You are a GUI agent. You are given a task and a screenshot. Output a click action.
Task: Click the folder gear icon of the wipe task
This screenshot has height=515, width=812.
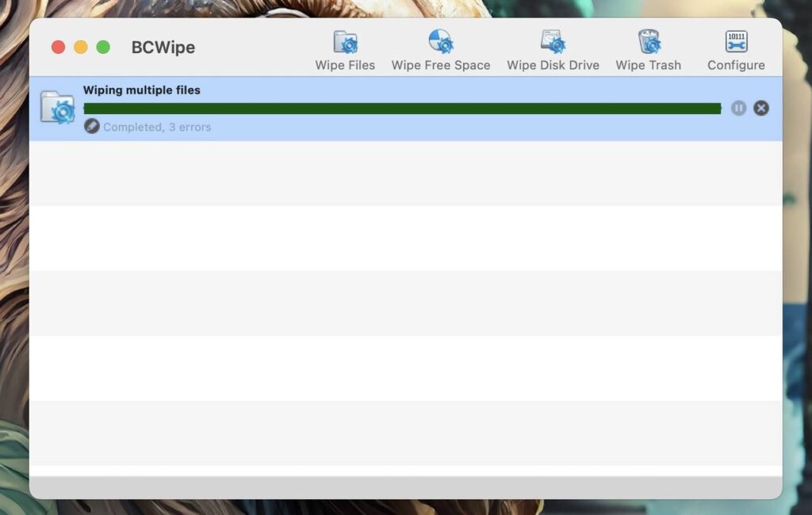[57, 107]
